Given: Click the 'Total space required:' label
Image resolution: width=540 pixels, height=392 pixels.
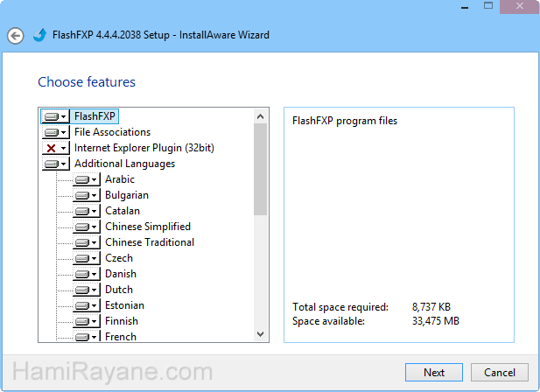Looking at the screenshot, I should pos(340,307).
